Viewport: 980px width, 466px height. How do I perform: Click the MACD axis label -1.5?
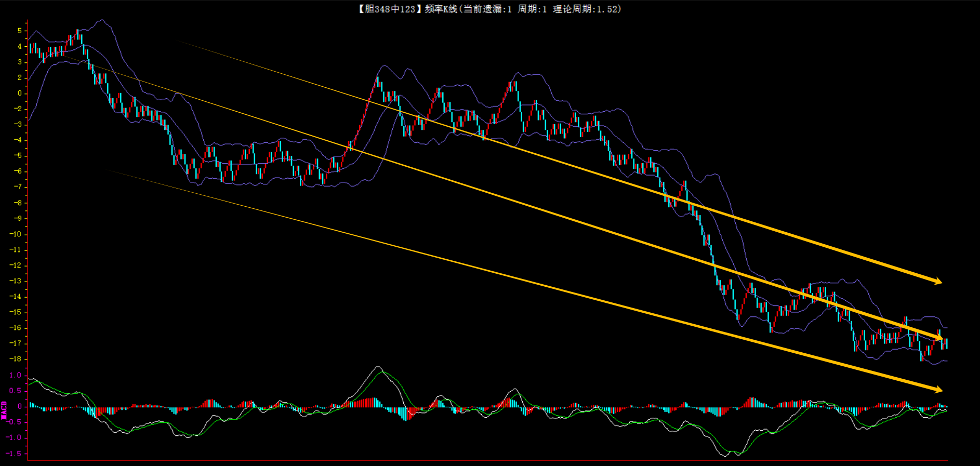tap(14, 454)
